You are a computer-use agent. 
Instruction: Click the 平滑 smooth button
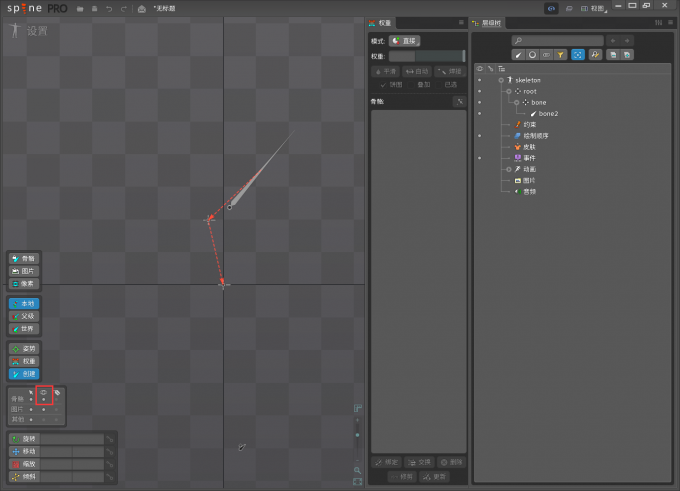point(386,71)
